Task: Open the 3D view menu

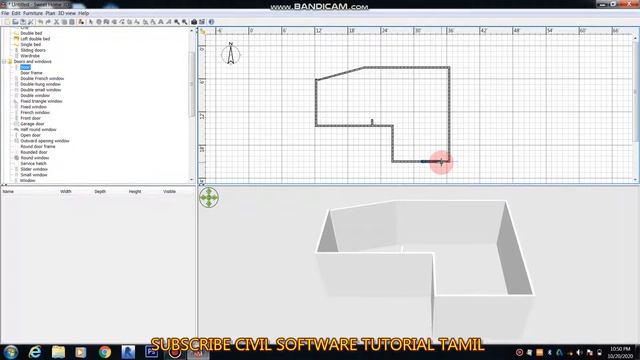Action: point(67,13)
